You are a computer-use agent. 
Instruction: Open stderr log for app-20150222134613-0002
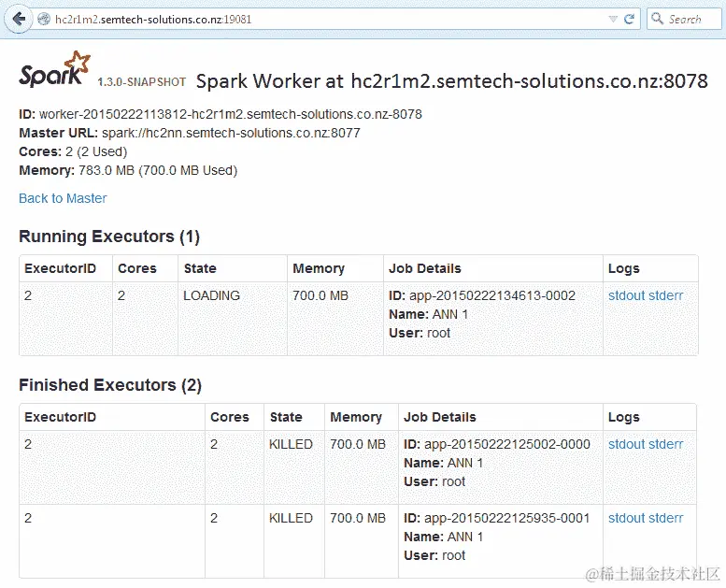665,295
